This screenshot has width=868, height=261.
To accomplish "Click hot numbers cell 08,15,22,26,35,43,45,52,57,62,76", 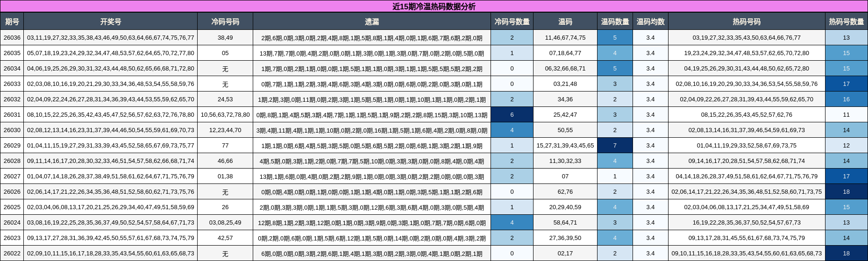I will tap(747, 115).
